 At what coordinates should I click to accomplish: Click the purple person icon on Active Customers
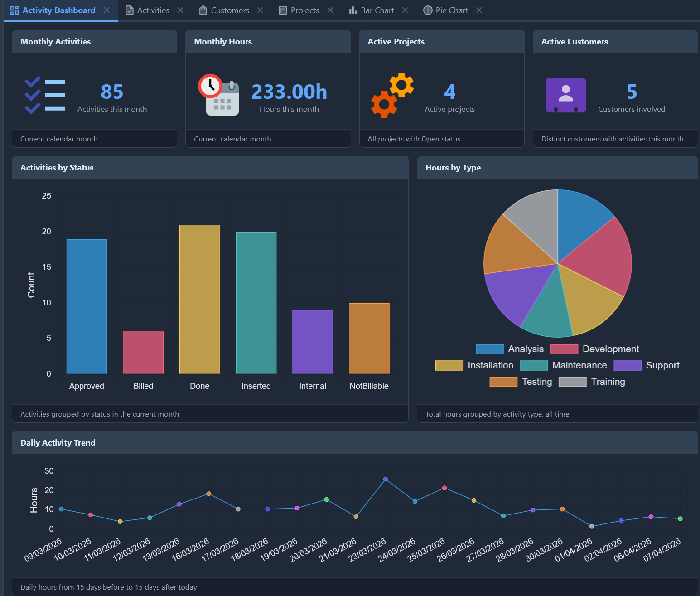pos(565,95)
